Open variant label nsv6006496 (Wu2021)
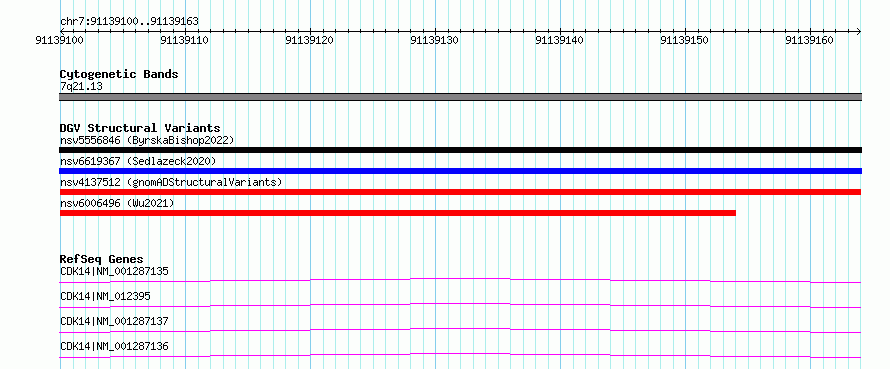This screenshot has width=890, height=369. click(117, 203)
